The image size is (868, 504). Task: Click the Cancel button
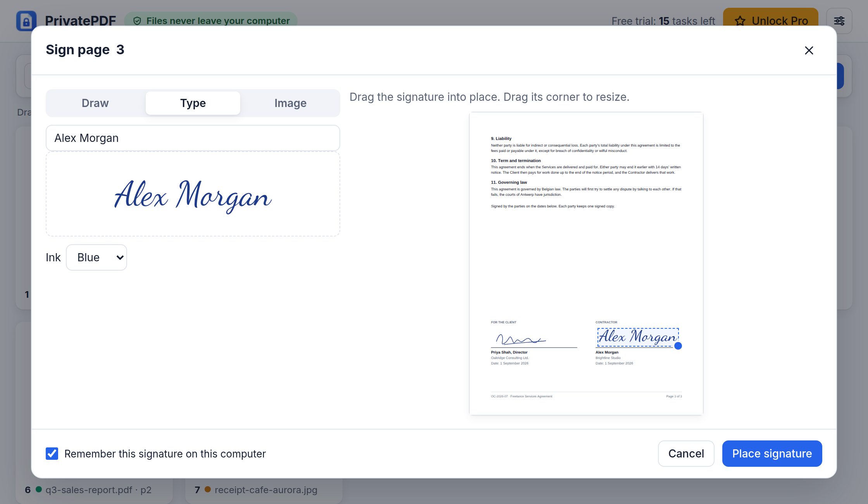[x=686, y=454]
